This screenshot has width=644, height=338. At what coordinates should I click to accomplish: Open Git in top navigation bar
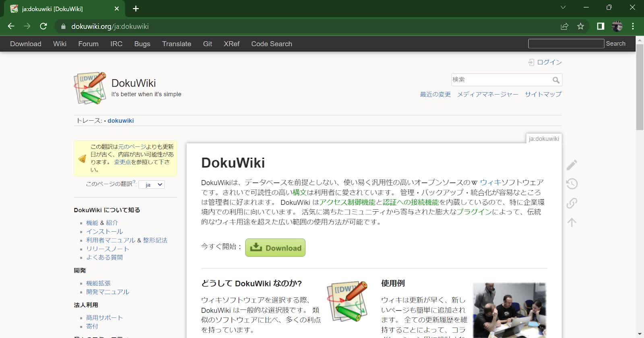click(207, 44)
